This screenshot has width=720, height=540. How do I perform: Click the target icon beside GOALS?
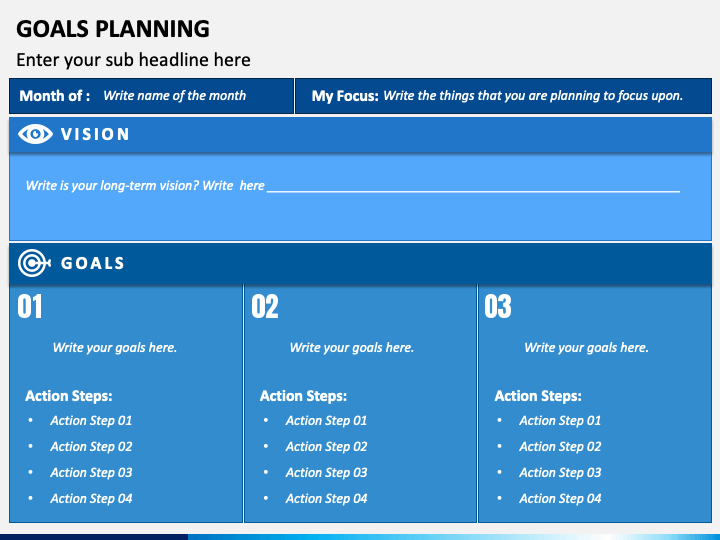[34, 263]
